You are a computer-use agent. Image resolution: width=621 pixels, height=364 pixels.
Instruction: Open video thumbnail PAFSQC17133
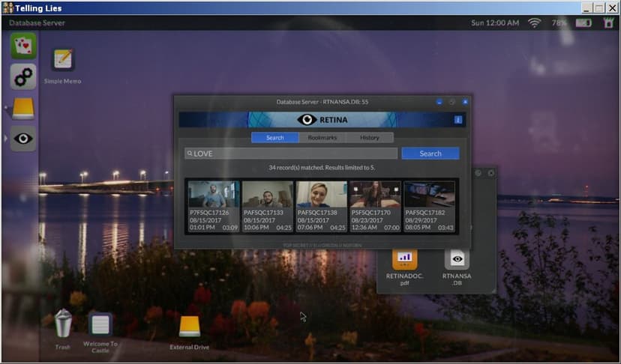[268, 206]
